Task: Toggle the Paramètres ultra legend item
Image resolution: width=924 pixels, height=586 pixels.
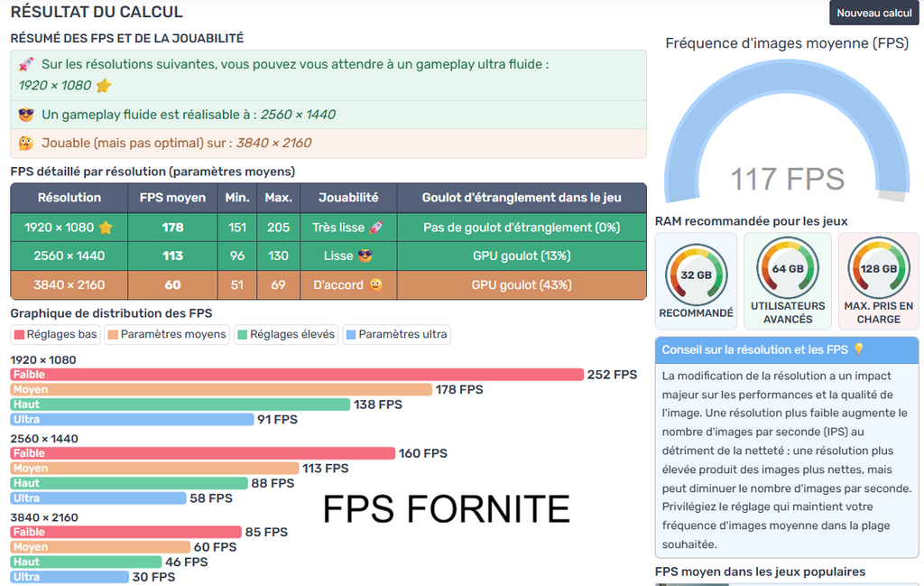Action: point(396,334)
